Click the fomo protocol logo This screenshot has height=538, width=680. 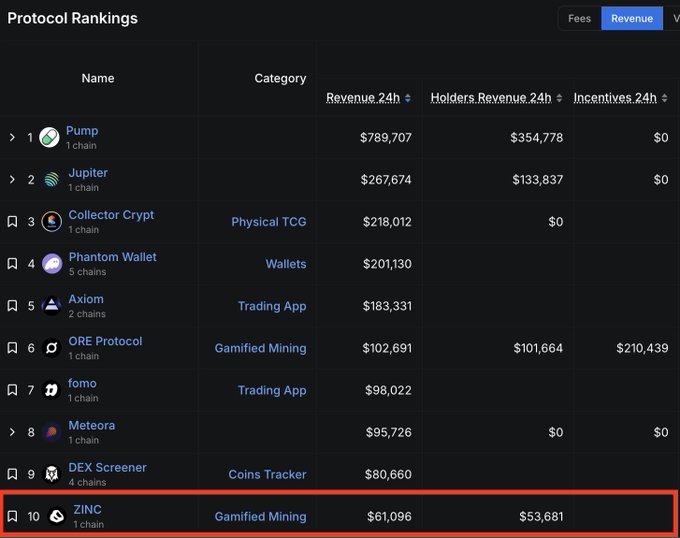(51, 390)
